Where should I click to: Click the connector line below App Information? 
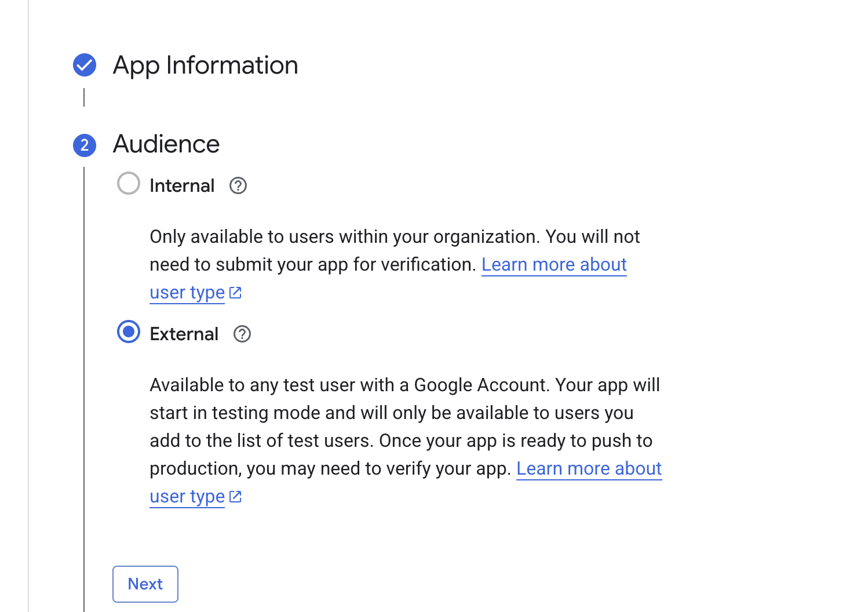(x=84, y=97)
